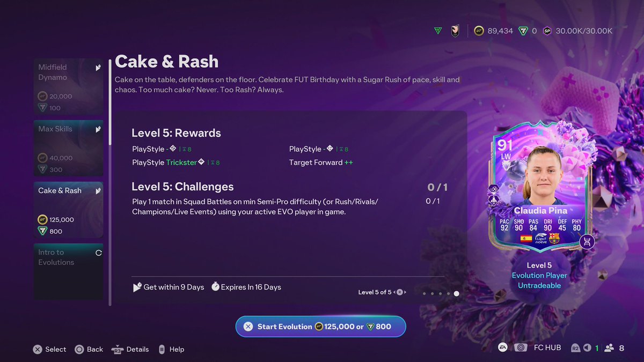Viewport: 644px width, 362px height.
Task: Select the Cake & Rash evolution
Action: coord(68,210)
